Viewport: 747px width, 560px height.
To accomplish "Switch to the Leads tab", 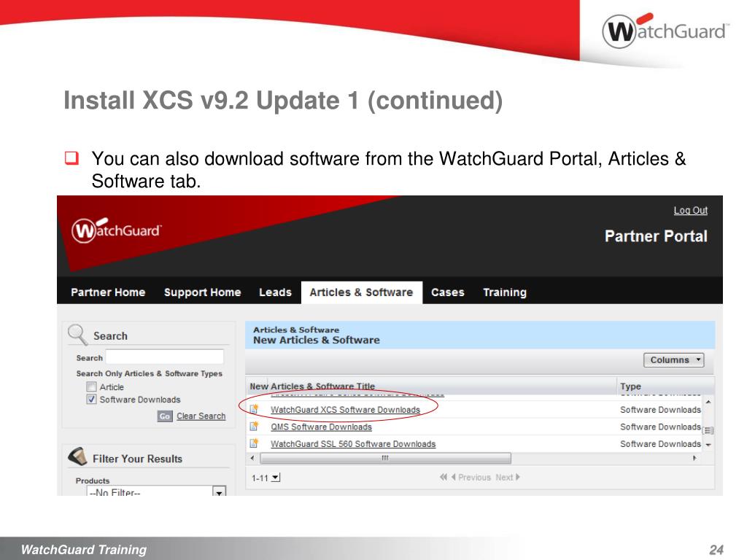I will (275, 292).
